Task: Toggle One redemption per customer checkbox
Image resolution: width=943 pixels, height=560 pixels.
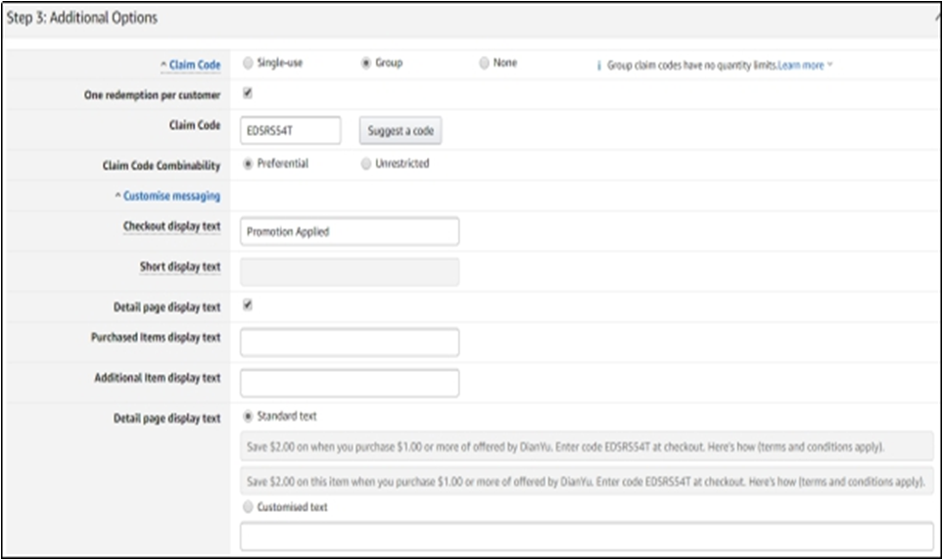Action: pos(248,94)
